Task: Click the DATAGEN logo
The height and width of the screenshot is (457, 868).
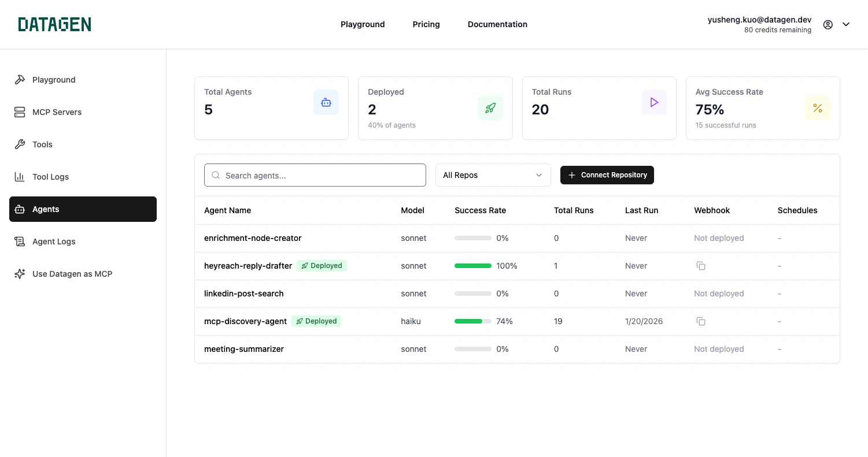Action: 54,24
